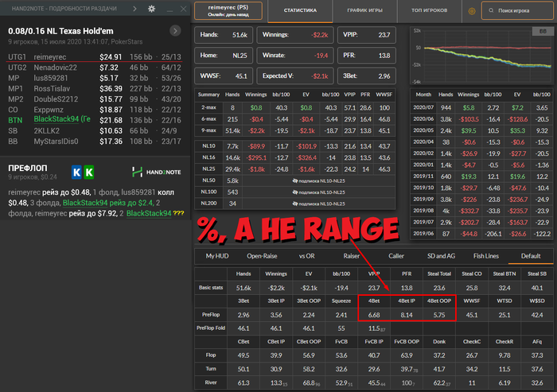The image size is (557, 392).
Task: Click BlackStack94 raise to $2.4 action link
Action: tap(108, 203)
